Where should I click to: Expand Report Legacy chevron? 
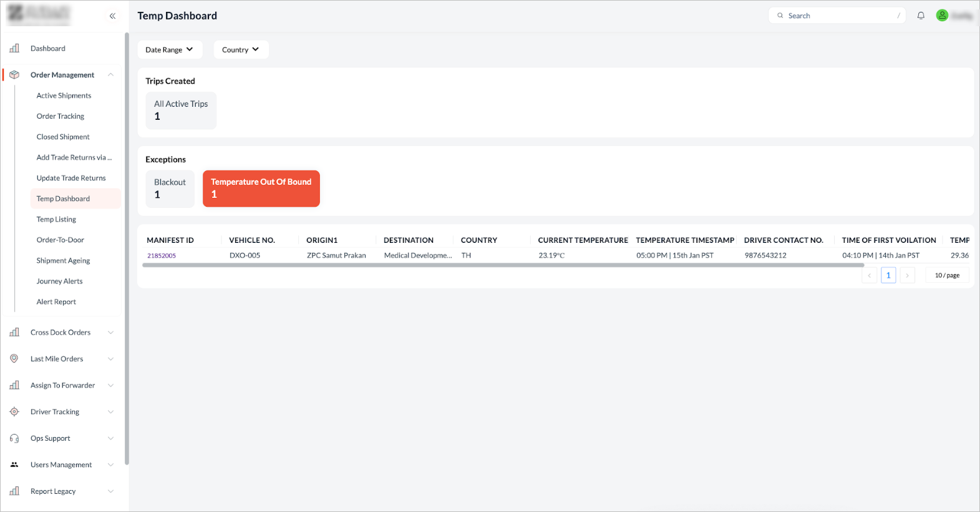[x=110, y=491]
